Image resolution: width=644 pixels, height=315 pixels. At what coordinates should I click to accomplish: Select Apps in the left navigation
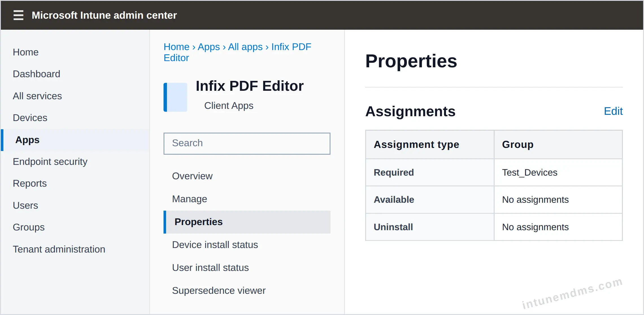tap(75, 140)
